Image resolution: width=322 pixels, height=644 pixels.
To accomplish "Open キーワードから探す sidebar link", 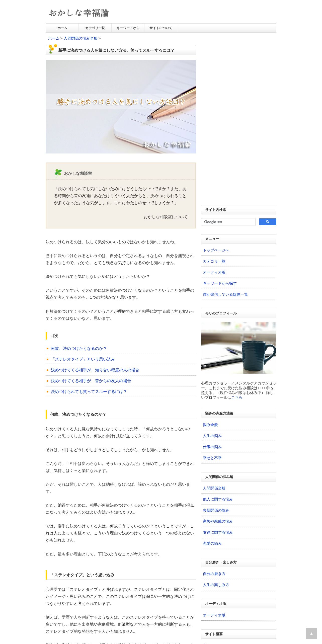I will point(220,283).
